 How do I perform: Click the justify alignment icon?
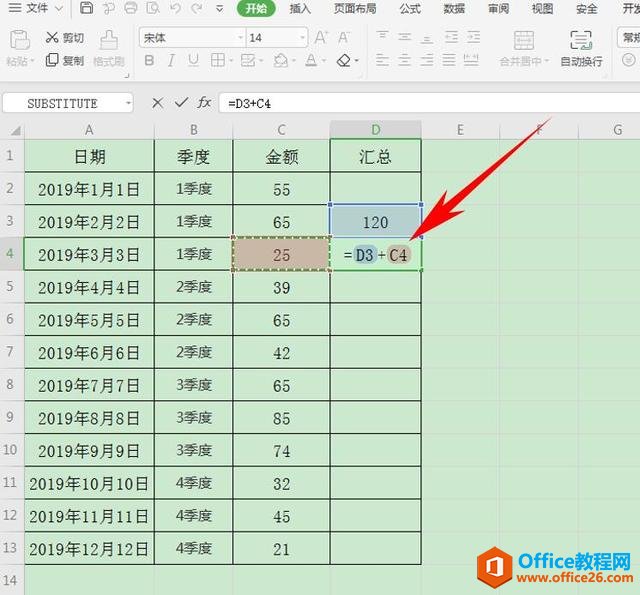449,61
